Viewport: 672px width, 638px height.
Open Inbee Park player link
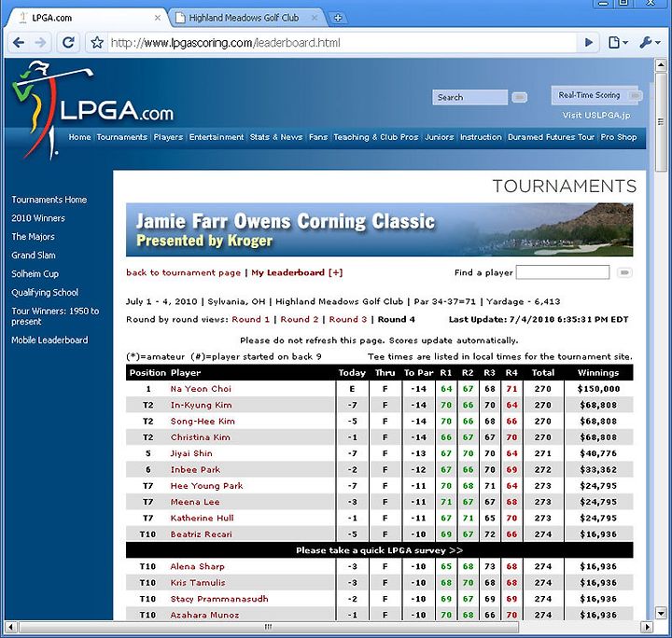tap(195, 470)
